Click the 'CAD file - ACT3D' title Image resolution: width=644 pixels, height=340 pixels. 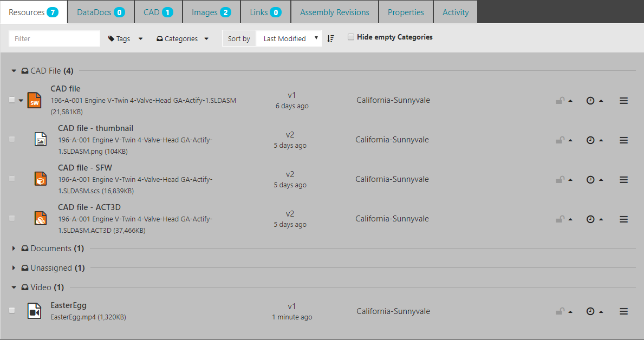coord(89,207)
